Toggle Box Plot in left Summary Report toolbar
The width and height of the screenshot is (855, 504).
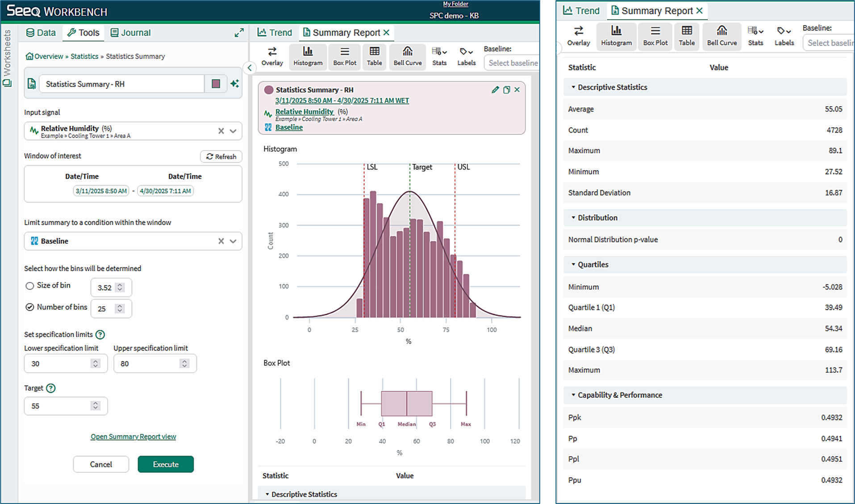pyautogui.click(x=345, y=56)
